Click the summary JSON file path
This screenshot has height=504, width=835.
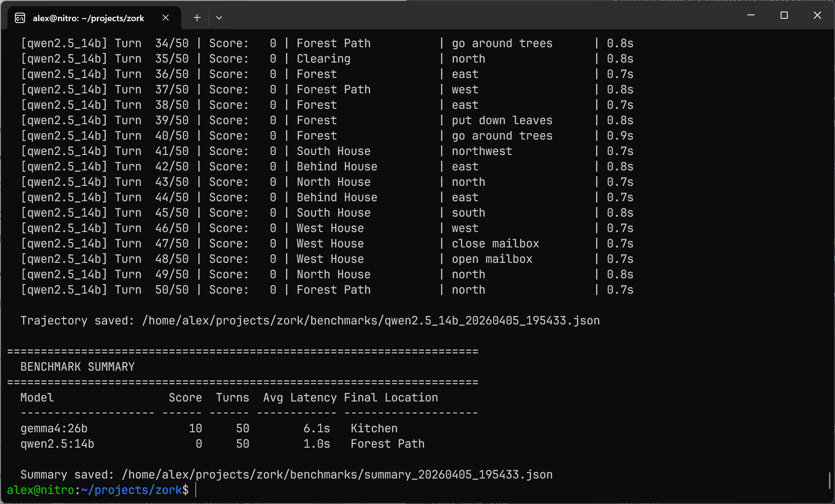(x=338, y=474)
